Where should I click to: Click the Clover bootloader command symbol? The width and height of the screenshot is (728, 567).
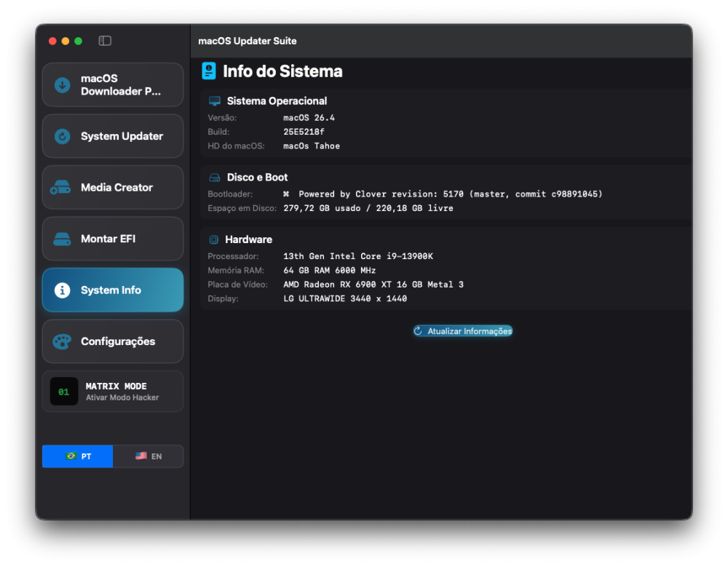click(286, 194)
